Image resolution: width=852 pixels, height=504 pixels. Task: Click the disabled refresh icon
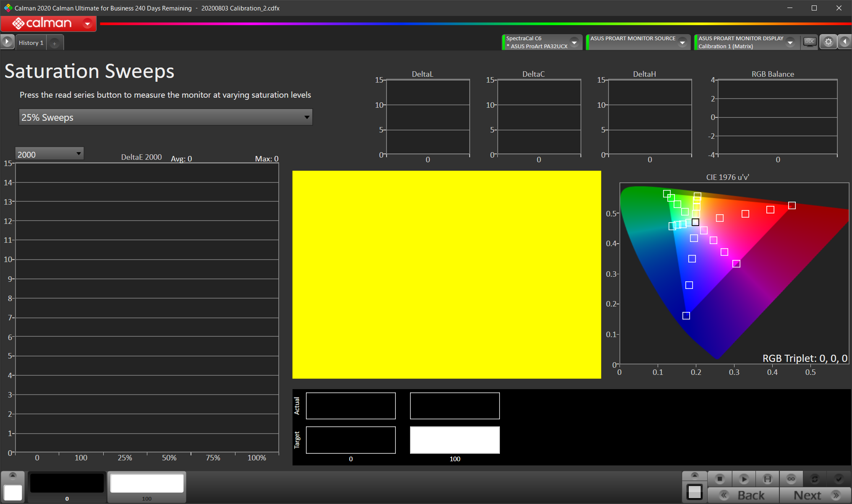815,478
